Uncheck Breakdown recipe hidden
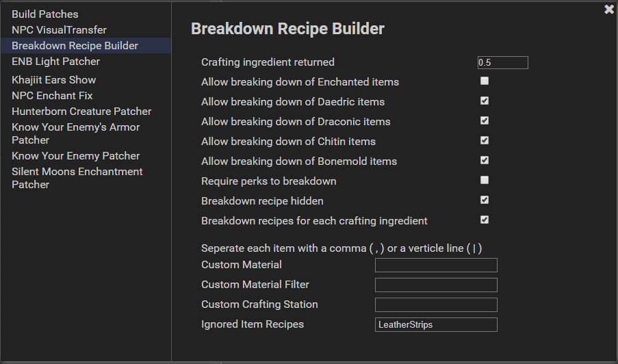The width and height of the screenshot is (618, 364). (485, 200)
